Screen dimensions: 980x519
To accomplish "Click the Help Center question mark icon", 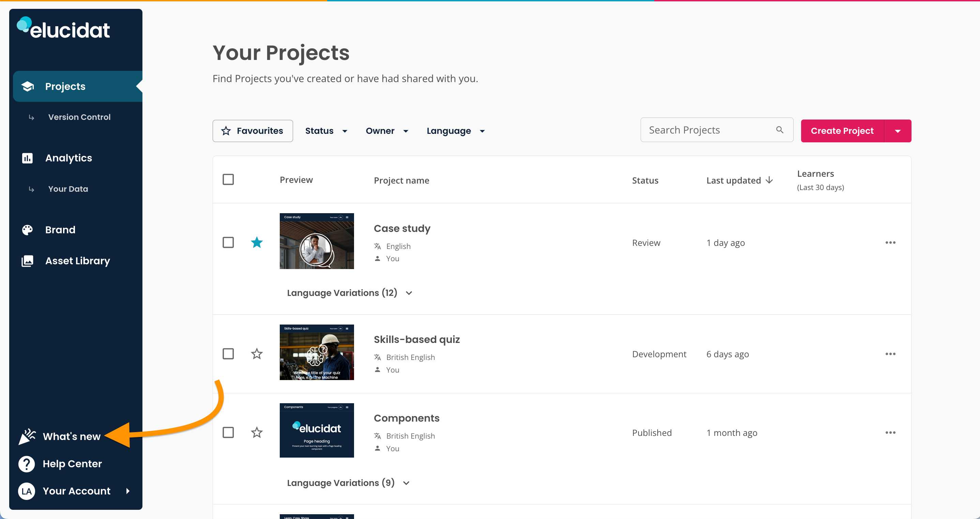I will (27, 464).
